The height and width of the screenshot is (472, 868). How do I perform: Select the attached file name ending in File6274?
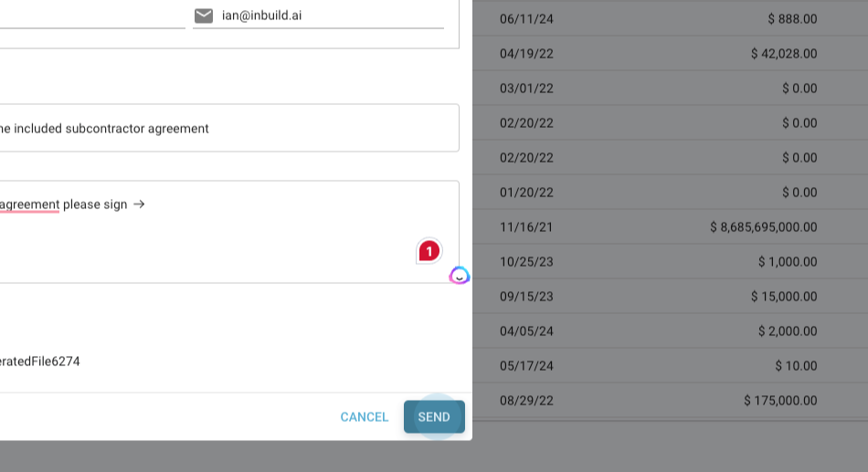(40, 362)
